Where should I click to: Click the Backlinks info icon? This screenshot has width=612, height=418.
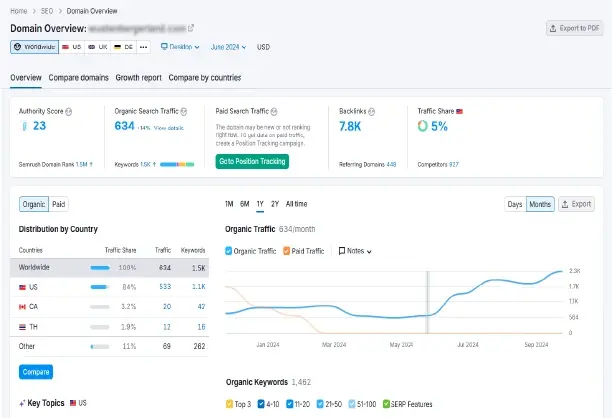coord(372,112)
